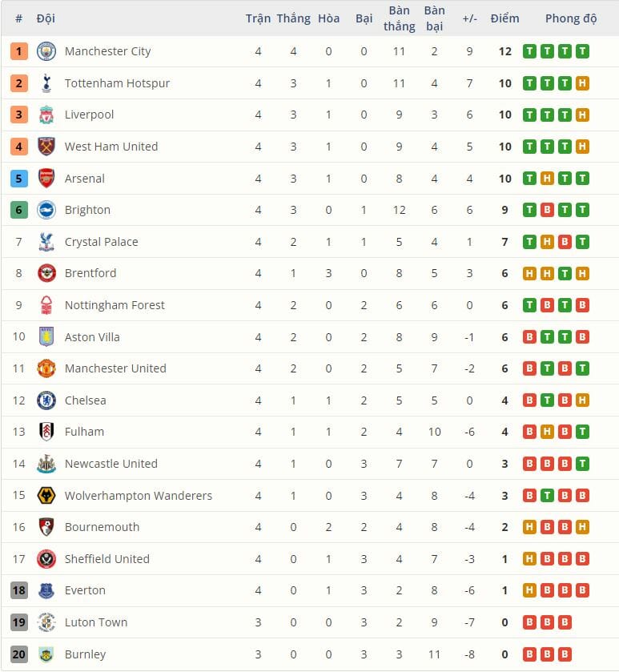This screenshot has height=672, width=619.
Task: Select the Liverpool club badge
Action: [46, 115]
